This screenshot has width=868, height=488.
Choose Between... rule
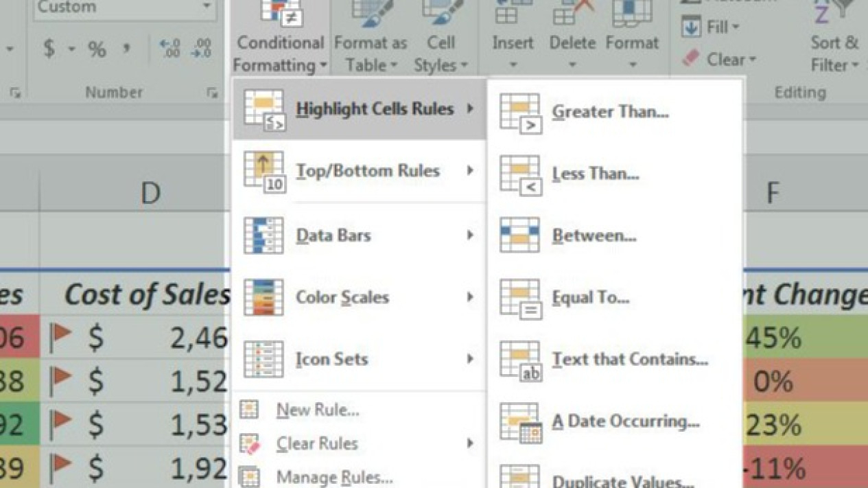pyautogui.click(x=614, y=235)
